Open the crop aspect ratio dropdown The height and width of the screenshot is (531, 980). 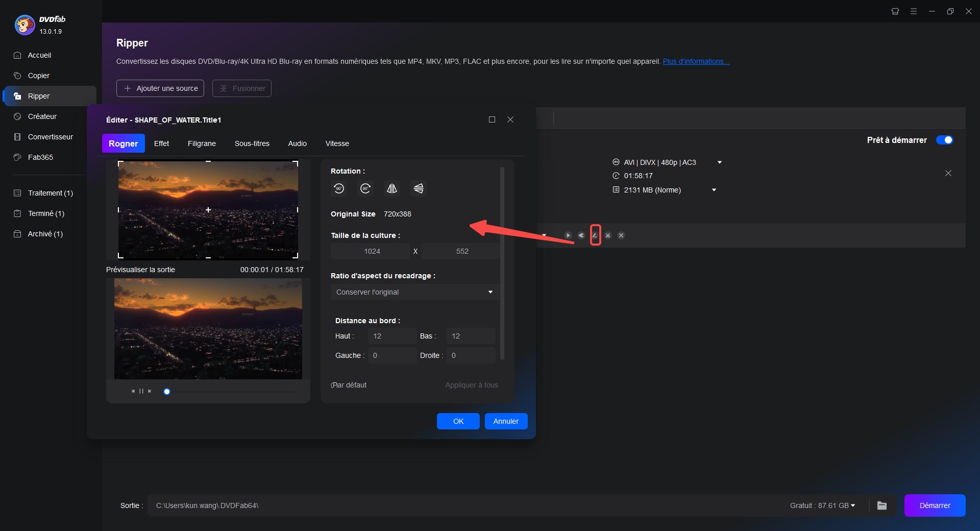[x=415, y=292]
